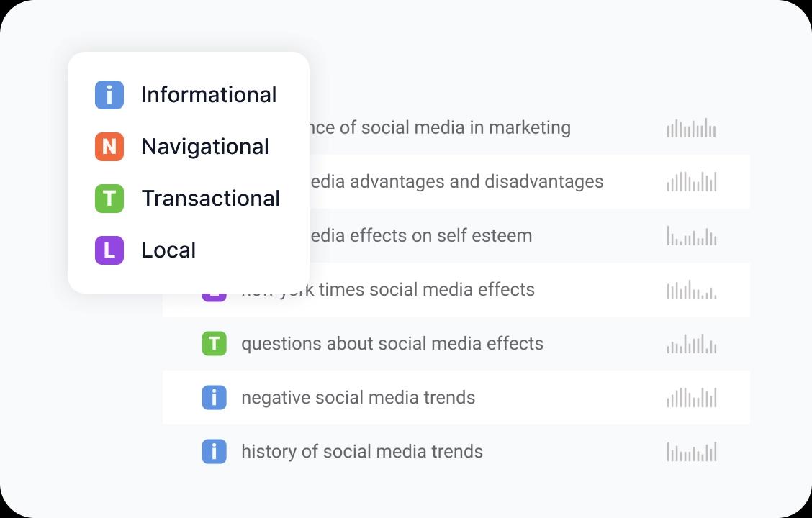The width and height of the screenshot is (812, 518).
Task: Select the "Navigational" intent label
Action: [205, 147]
